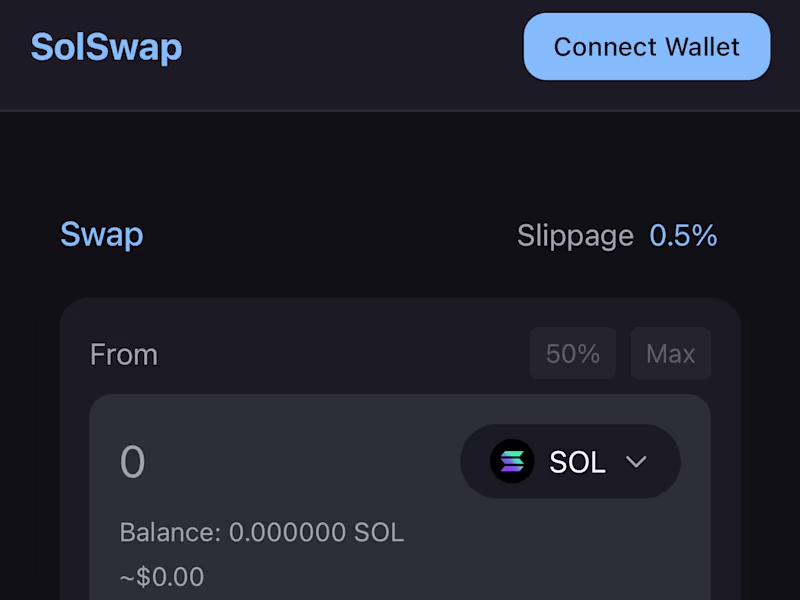800x600 pixels.
Task: Open slippage settings by clicking 0.5%
Action: (x=684, y=235)
